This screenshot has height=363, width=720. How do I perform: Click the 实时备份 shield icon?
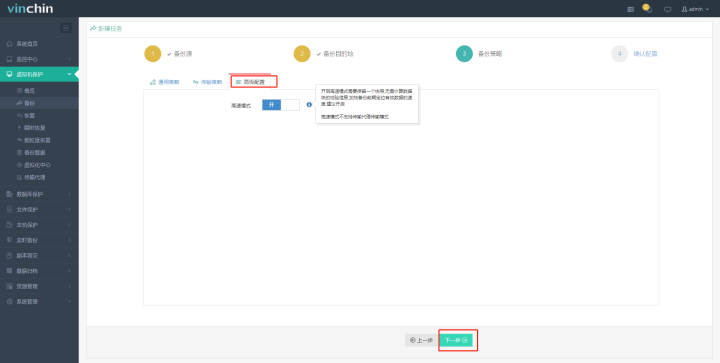click(10, 240)
